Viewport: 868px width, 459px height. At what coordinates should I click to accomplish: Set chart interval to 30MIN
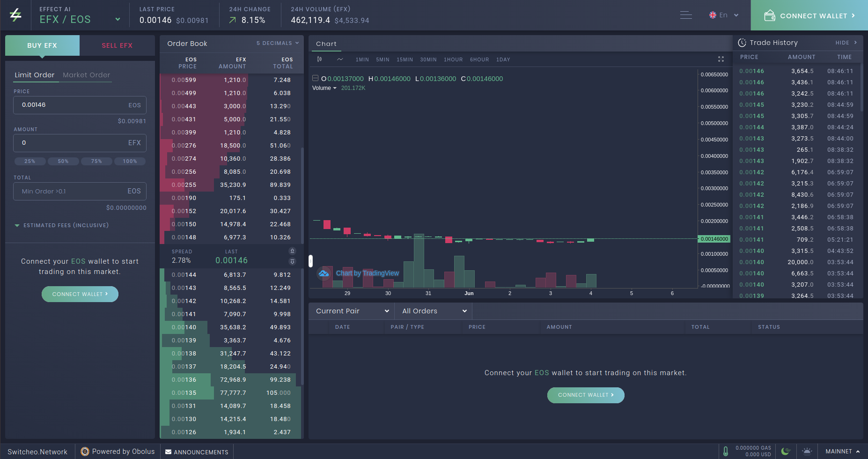coord(428,59)
